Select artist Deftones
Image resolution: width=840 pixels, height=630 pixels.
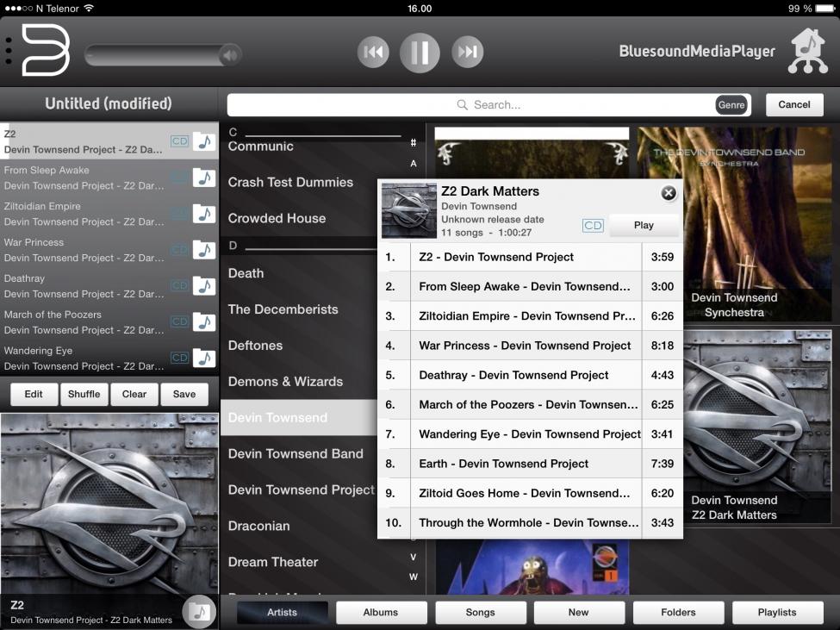tap(256, 346)
